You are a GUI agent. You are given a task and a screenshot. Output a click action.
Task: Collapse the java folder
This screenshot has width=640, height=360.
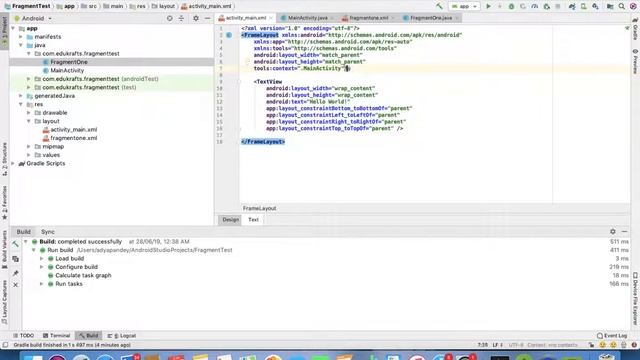click(21, 45)
